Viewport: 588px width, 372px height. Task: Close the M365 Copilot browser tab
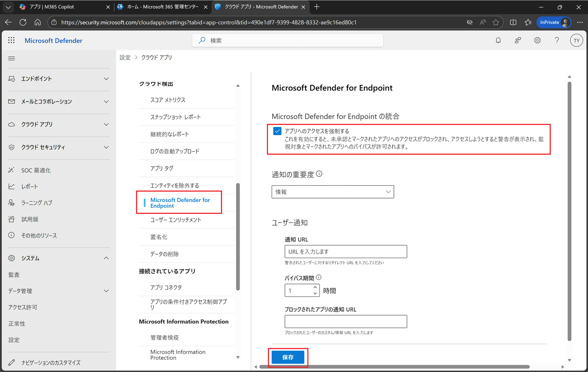pyautogui.click(x=108, y=7)
